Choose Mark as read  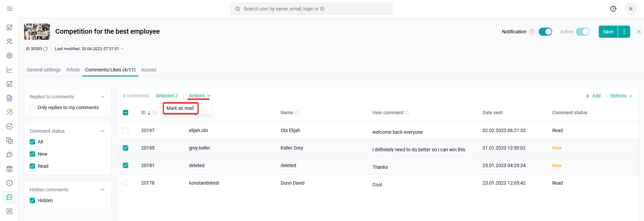pos(180,108)
